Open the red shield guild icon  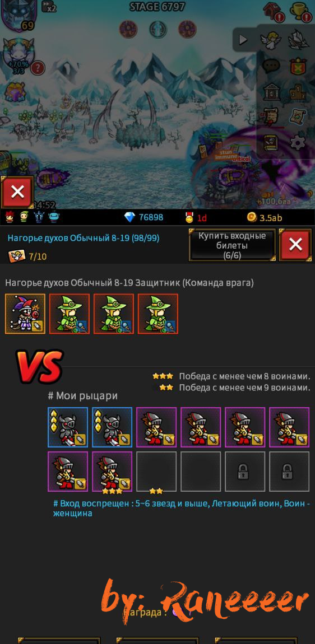pos(298,66)
